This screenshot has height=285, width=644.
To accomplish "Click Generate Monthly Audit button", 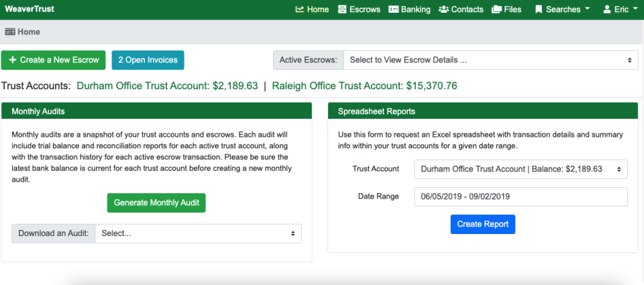I will (x=156, y=203).
